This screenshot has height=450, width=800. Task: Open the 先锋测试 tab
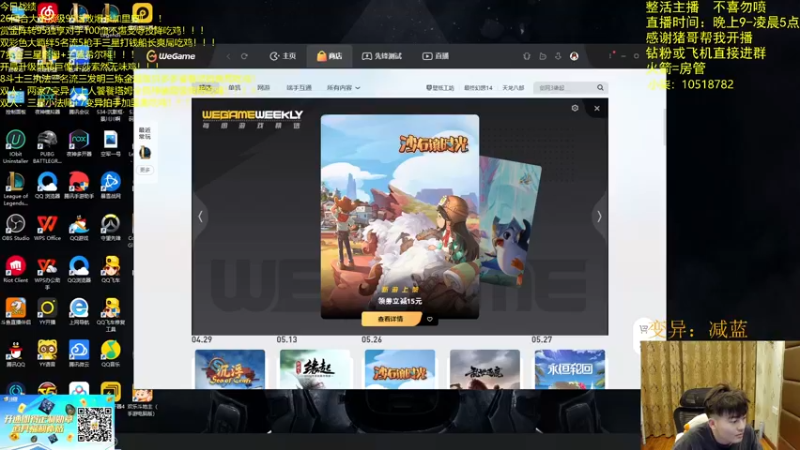pos(382,56)
